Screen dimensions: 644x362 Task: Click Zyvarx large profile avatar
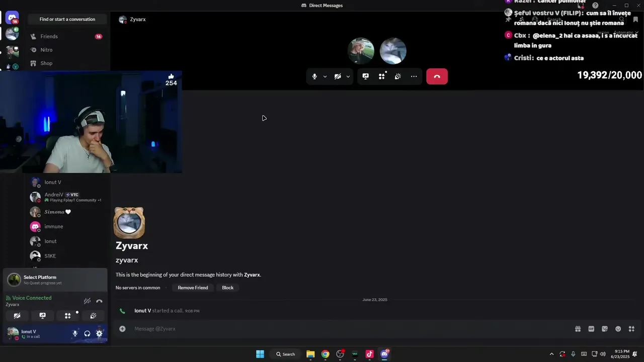(129, 222)
